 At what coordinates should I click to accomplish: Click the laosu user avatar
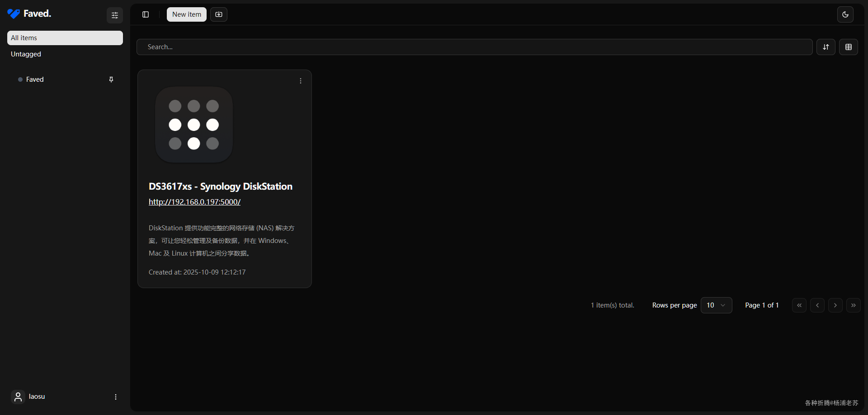pyautogui.click(x=18, y=397)
